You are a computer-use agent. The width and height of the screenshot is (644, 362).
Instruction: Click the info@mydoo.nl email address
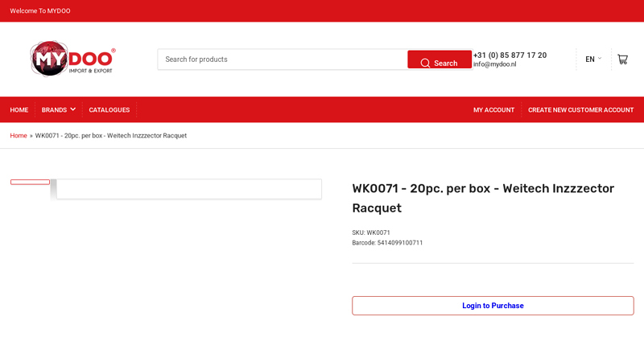coord(494,64)
